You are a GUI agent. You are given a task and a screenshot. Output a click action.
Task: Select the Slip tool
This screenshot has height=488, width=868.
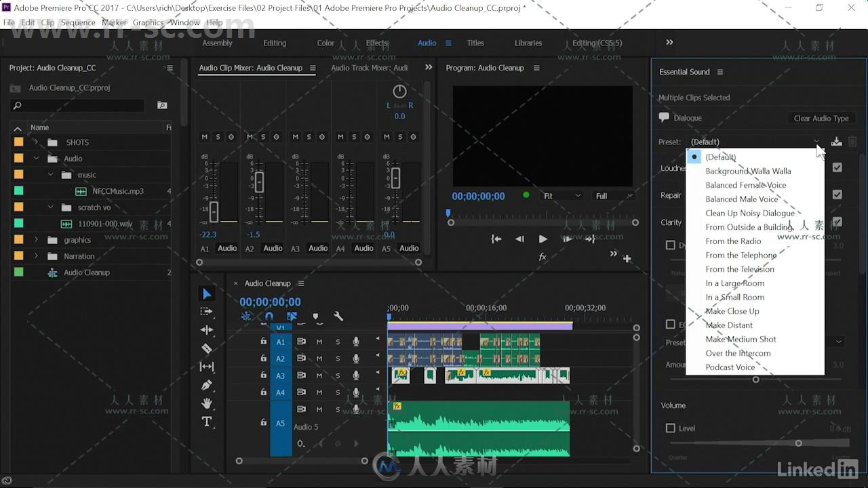click(207, 367)
